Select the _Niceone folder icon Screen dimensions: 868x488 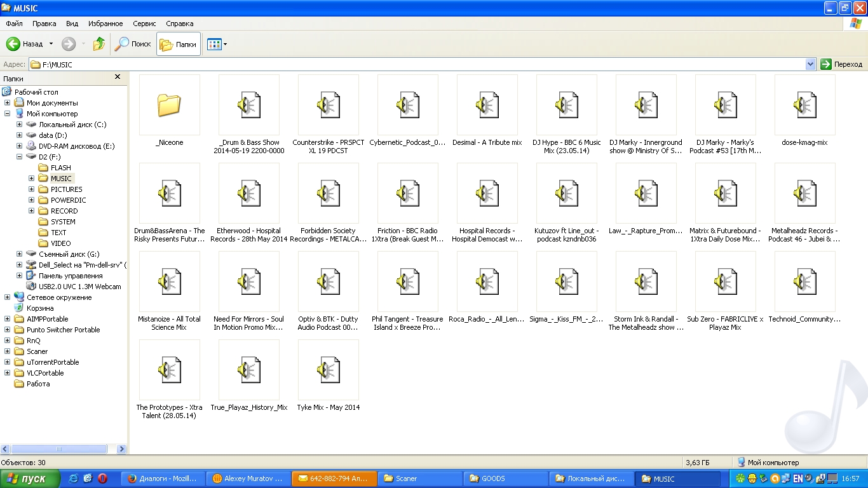[169, 105]
